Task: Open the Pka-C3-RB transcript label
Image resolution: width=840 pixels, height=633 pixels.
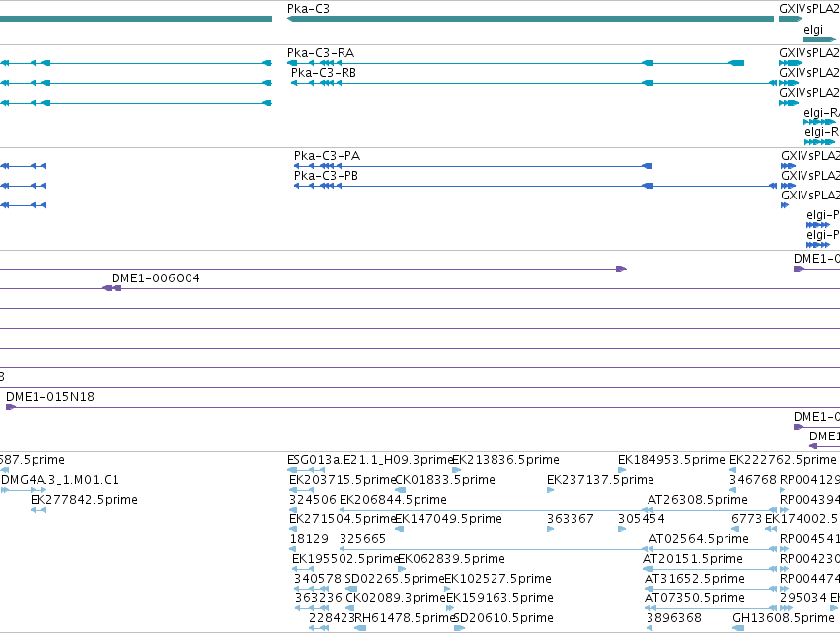Action: pos(324,73)
